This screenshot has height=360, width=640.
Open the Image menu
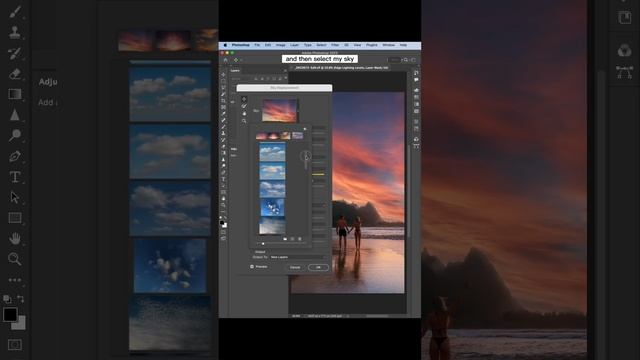(280, 45)
